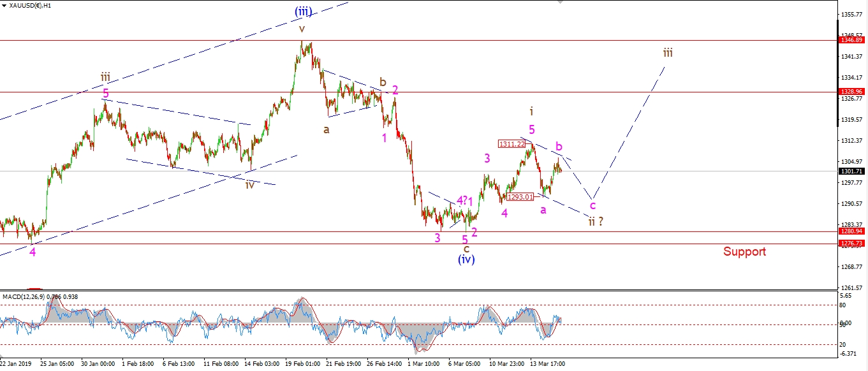Screen dimensions: 868x371
Task: Click the brown 'ii ?' wave label
Action: coord(595,221)
